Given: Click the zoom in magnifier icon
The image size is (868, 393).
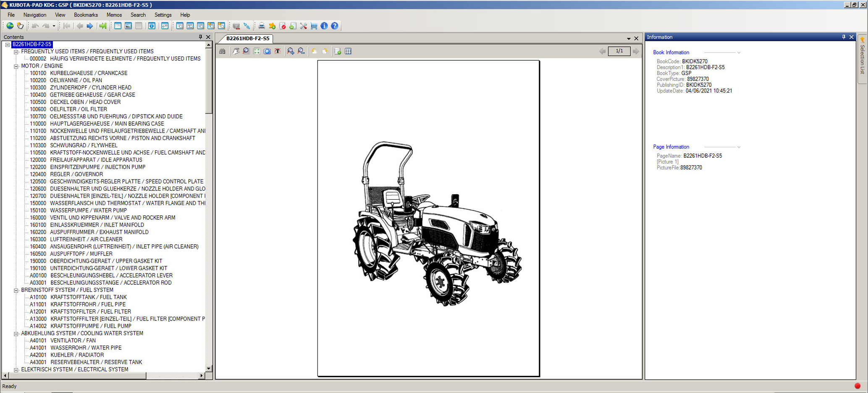Looking at the screenshot, I should point(290,51).
